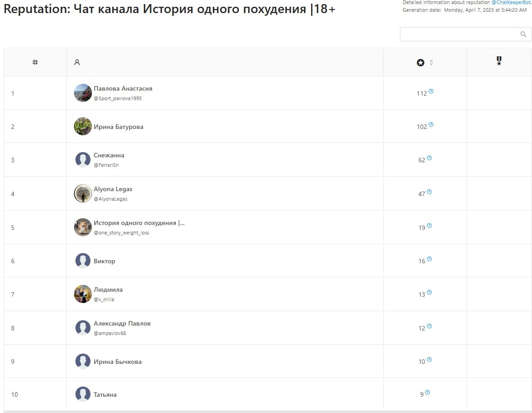Click the История одного похудения hamster avatar
The width and height of the screenshot is (532, 413).
(83, 227)
